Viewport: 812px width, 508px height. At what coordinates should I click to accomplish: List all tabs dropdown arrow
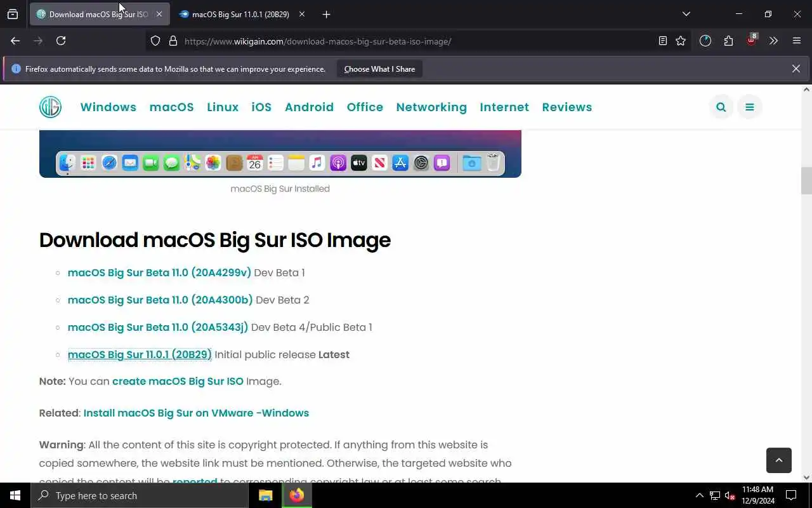click(686, 14)
